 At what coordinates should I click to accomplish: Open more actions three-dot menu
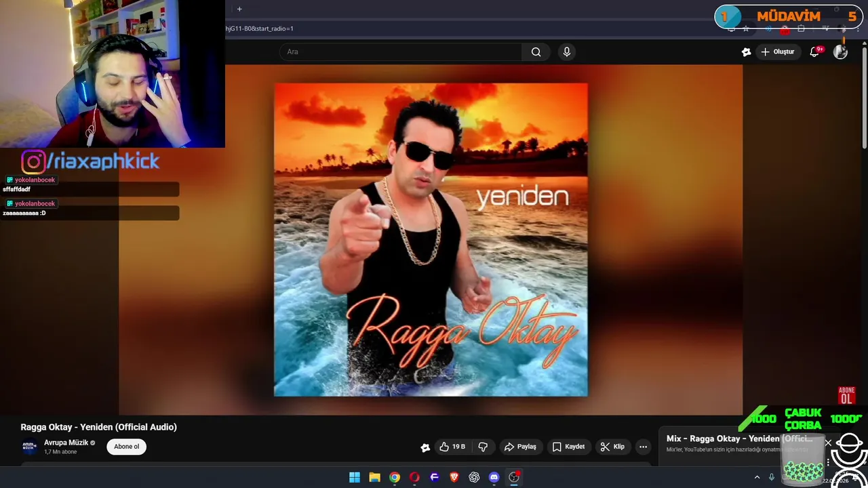(x=643, y=447)
